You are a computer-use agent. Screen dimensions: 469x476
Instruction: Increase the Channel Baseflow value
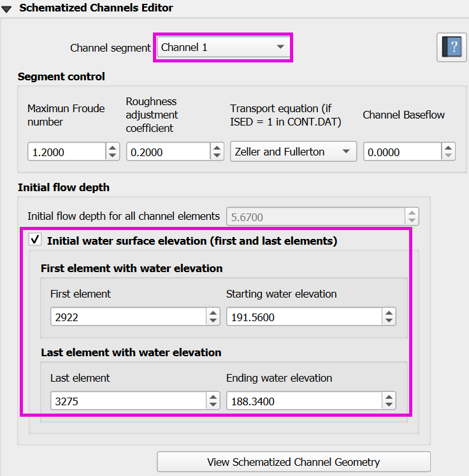(449, 148)
